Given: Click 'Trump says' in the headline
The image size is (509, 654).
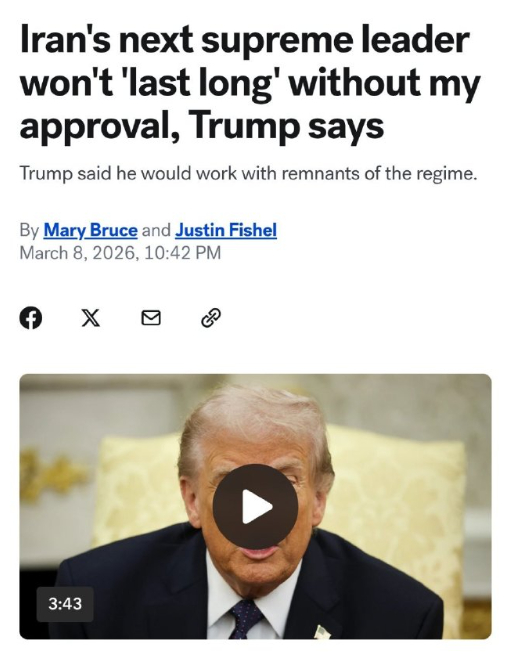Looking at the screenshot, I should click(x=288, y=126).
